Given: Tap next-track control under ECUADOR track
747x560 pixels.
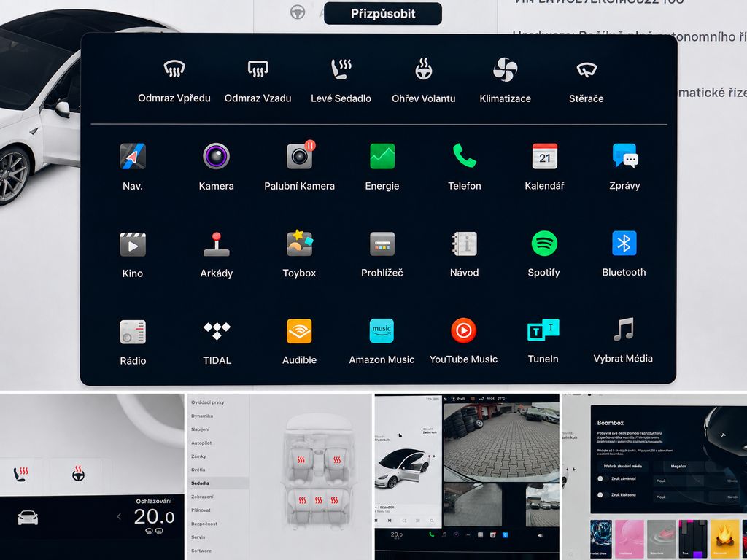Looking at the screenshot, I should [x=390, y=521].
